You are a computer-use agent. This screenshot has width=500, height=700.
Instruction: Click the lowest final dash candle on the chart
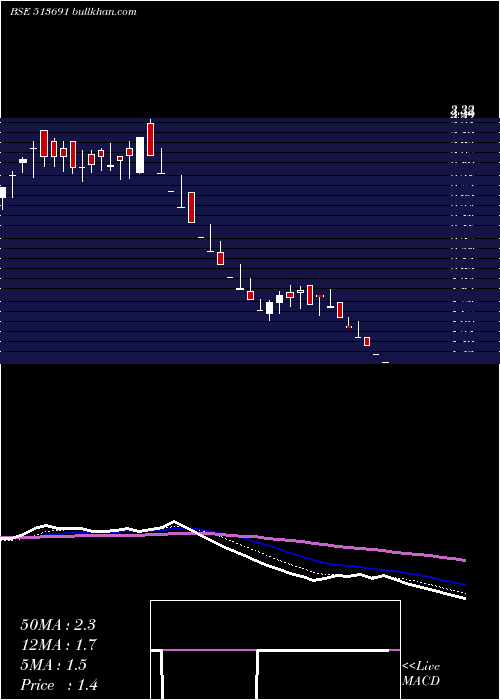[385, 362]
